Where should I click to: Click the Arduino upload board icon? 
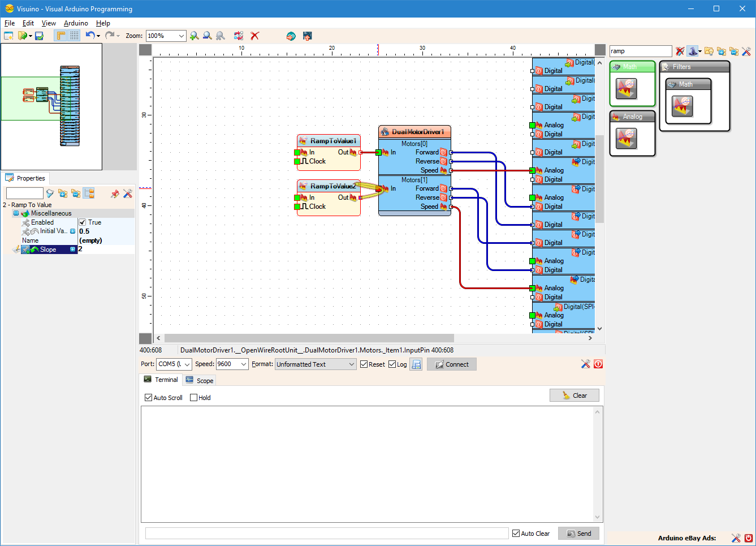(x=307, y=36)
